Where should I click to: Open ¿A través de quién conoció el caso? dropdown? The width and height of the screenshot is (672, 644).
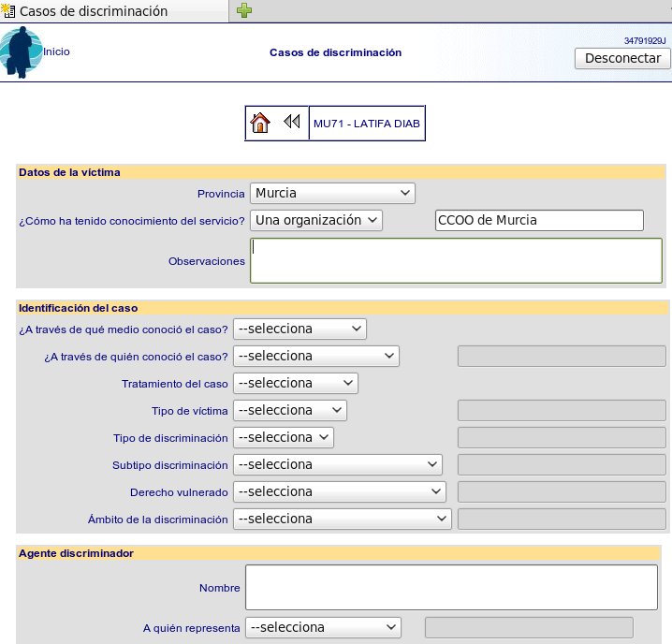pyautogui.click(x=315, y=356)
